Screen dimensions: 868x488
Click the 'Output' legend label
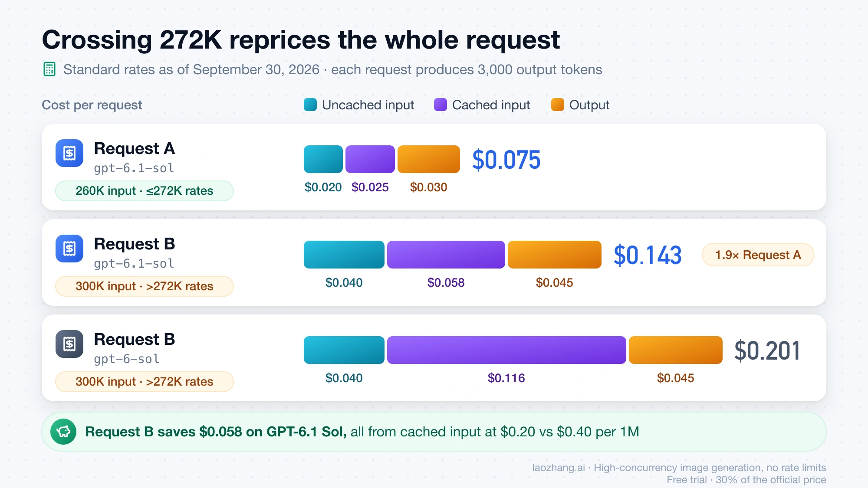coord(589,105)
